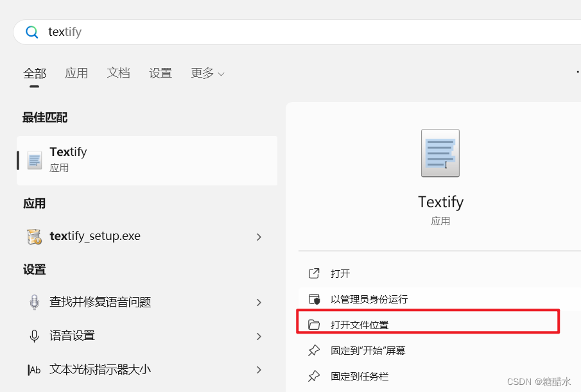Expand the 文本光标指示器大小 chevron

coord(259,370)
